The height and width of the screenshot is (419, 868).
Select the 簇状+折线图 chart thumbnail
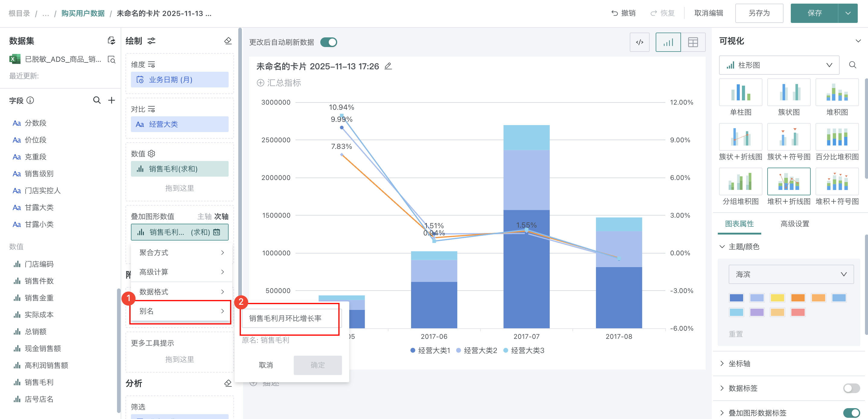pos(740,137)
